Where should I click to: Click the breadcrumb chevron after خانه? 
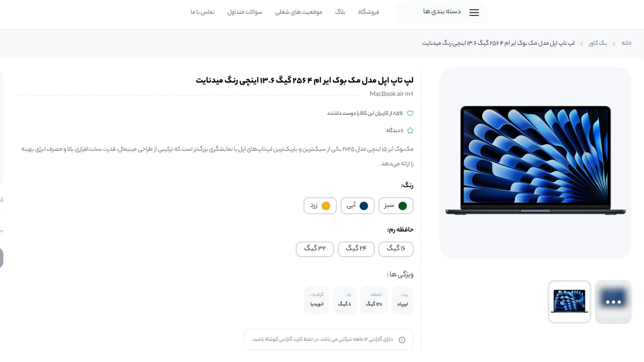[x=614, y=44]
